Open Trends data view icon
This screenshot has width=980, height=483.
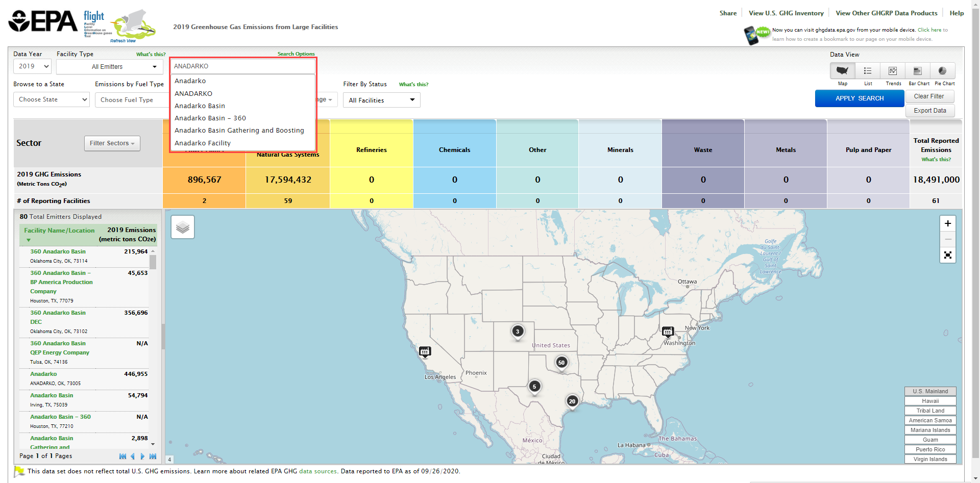pos(892,71)
